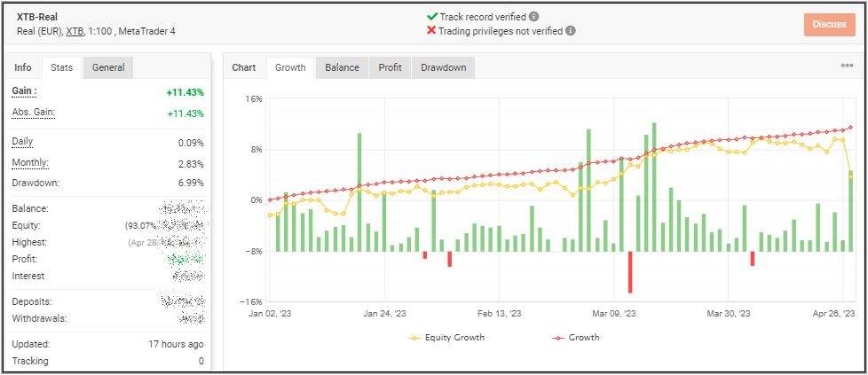Screen dimensions: 868x375
Task: Click info icon next to Track record verified
Action: pos(534,16)
